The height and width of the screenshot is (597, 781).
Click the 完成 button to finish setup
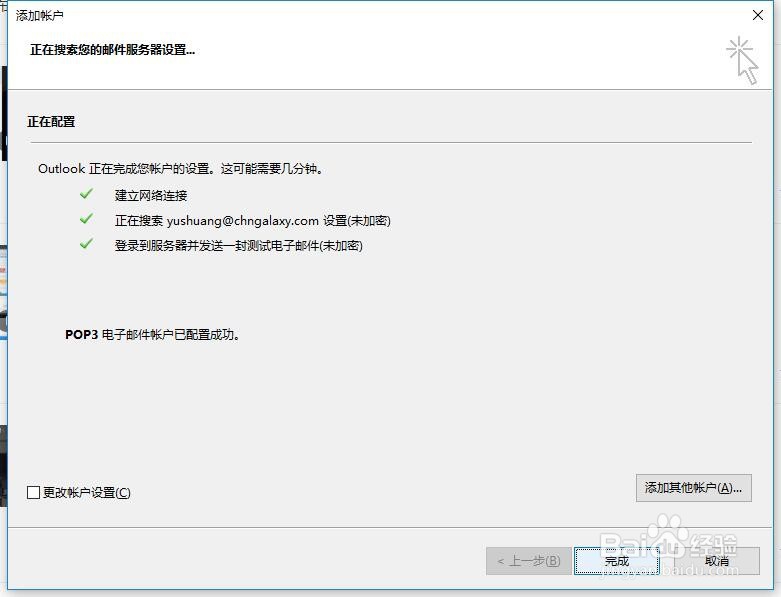tap(617, 561)
